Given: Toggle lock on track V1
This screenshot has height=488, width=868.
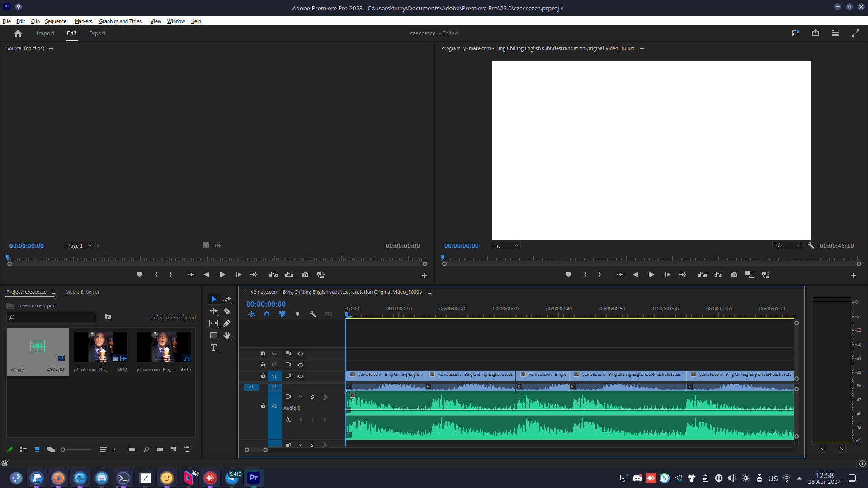Looking at the screenshot, I should pos(263,375).
